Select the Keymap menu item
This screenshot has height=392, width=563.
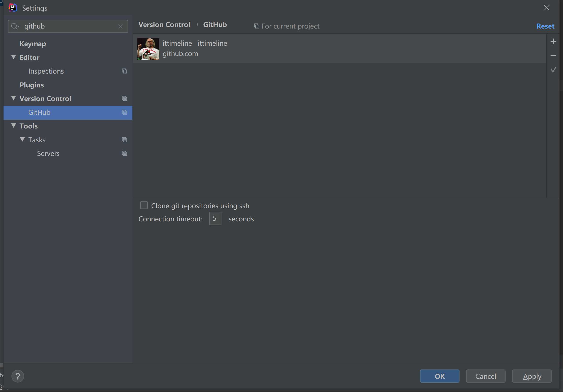32,43
